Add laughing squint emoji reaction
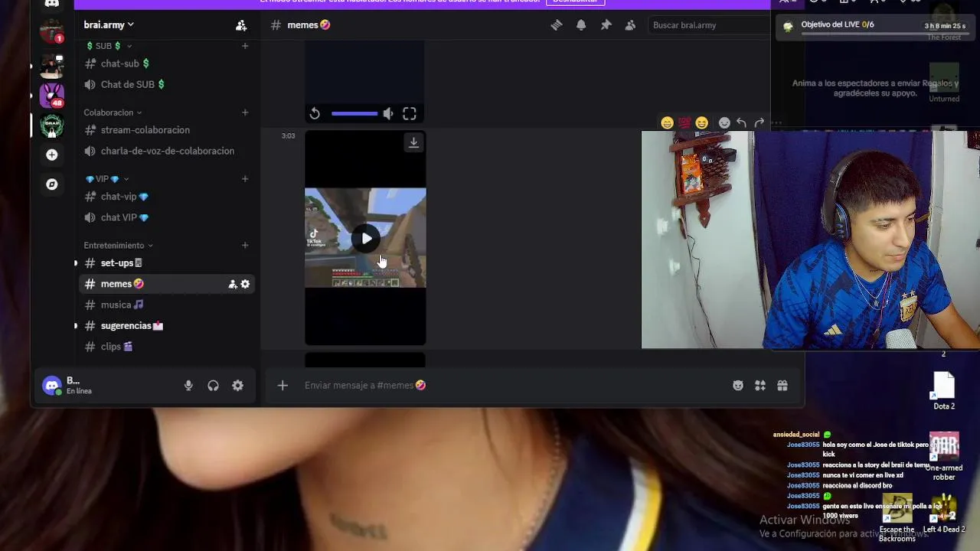980x551 pixels. point(702,122)
